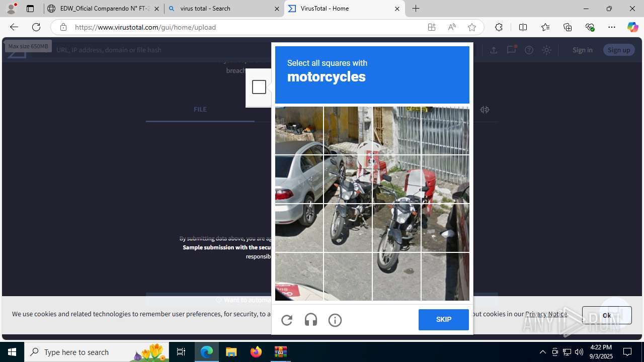The image size is (644, 362).
Task: Switch to FILE tab on VirusTotal
Action: click(x=200, y=110)
